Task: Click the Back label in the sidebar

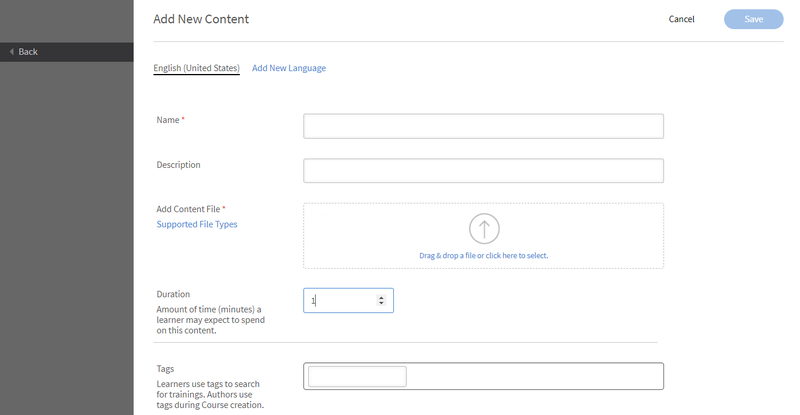Action: 28,52
